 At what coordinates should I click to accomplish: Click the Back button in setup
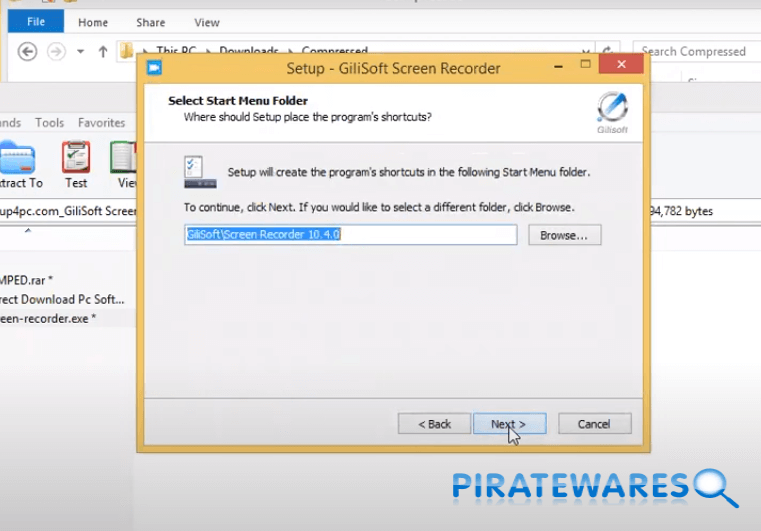coord(434,424)
